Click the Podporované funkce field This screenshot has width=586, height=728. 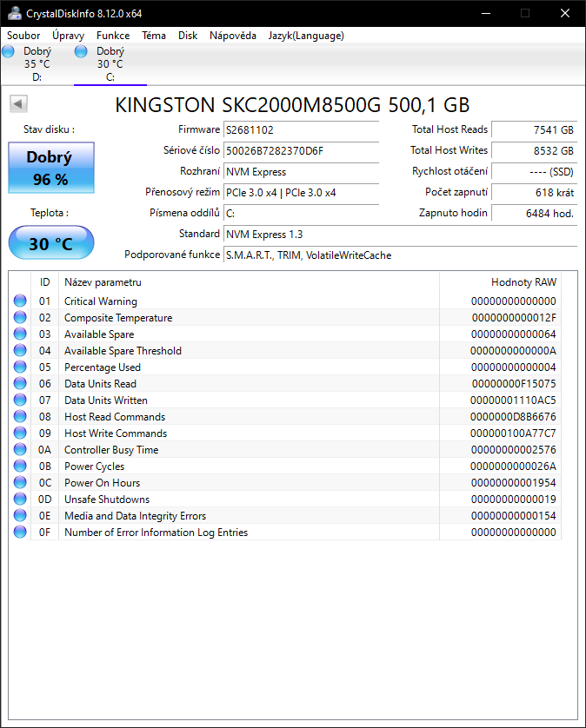point(400,255)
